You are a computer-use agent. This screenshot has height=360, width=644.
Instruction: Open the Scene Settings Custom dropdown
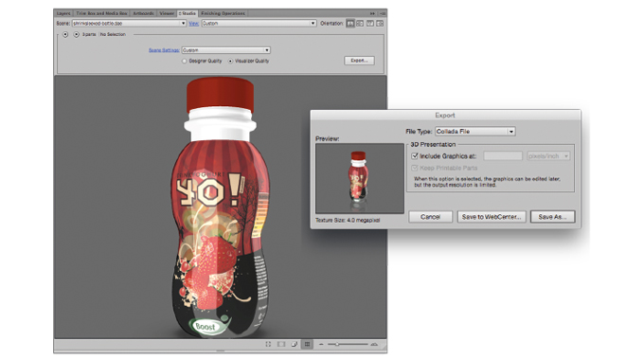pyautogui.click(x=226, y=50)
